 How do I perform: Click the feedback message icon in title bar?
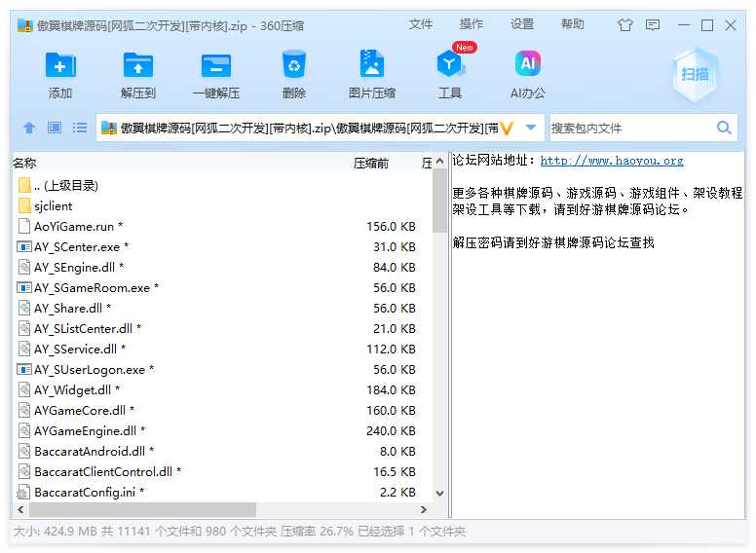(653, 25)
